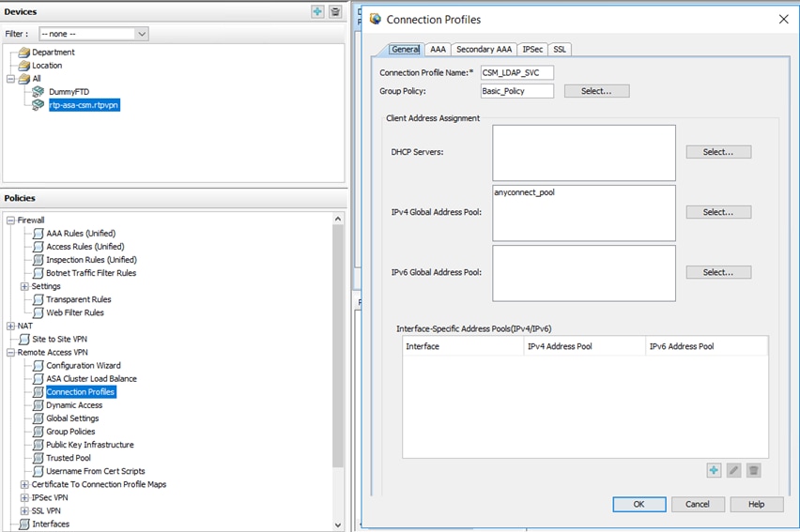Click the Location folder icon
Screen dimensions: 800x532
pos(24,66)
